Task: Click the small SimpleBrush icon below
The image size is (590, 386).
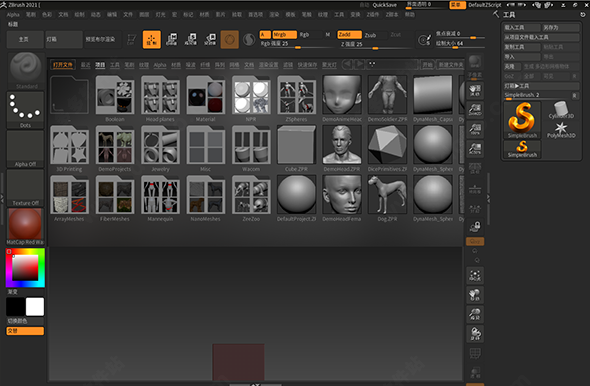Action: point(522,149)
